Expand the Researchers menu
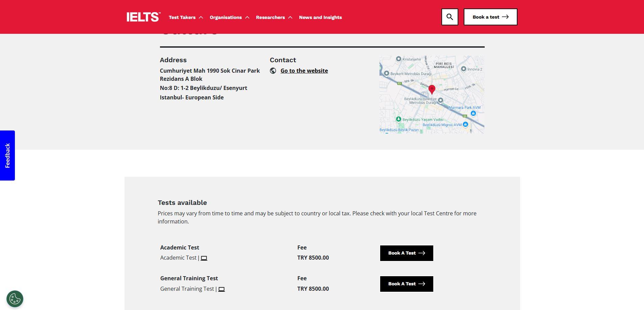 (274, 17)
